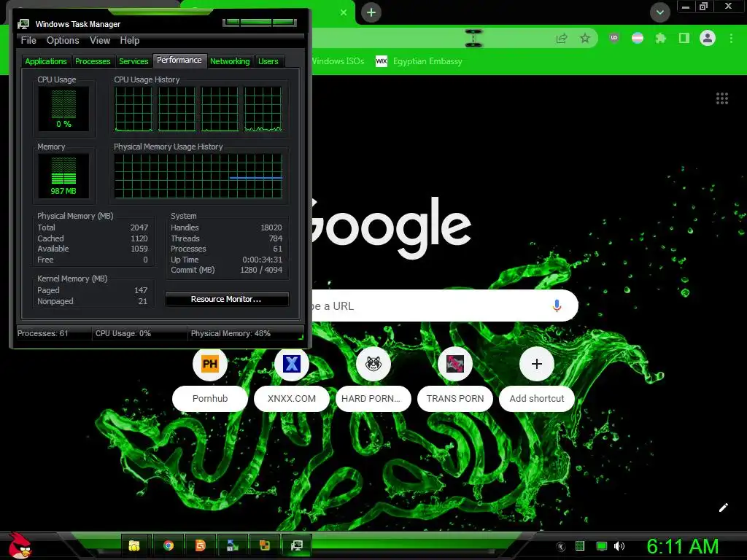Click Task Manager title bar icon
747x560 pixels.
[23, 24]
